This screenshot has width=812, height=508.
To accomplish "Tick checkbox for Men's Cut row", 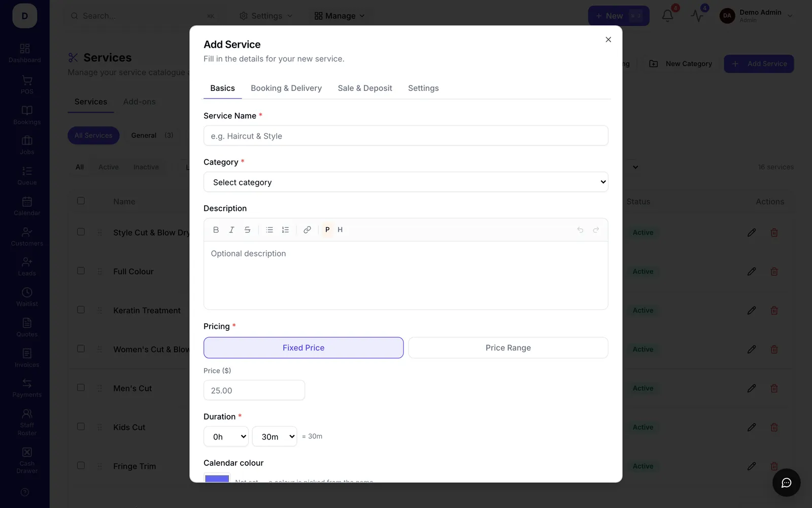I will 81,388.
